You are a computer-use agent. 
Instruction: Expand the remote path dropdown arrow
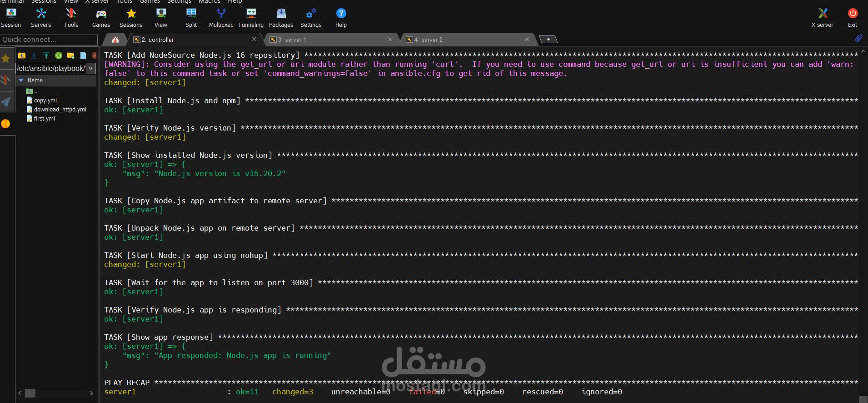click(91, 68)
